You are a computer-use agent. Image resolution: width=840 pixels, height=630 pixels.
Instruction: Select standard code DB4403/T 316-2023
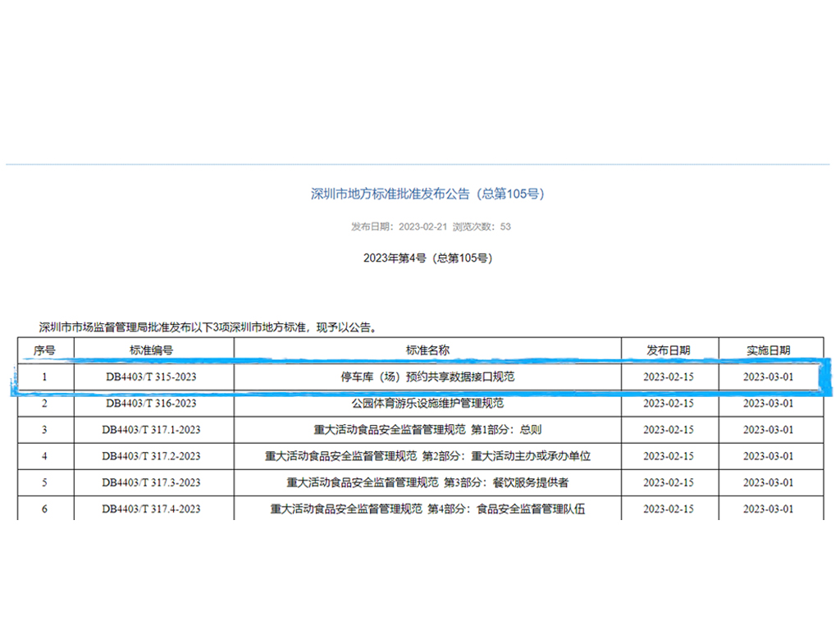point(152,404)
